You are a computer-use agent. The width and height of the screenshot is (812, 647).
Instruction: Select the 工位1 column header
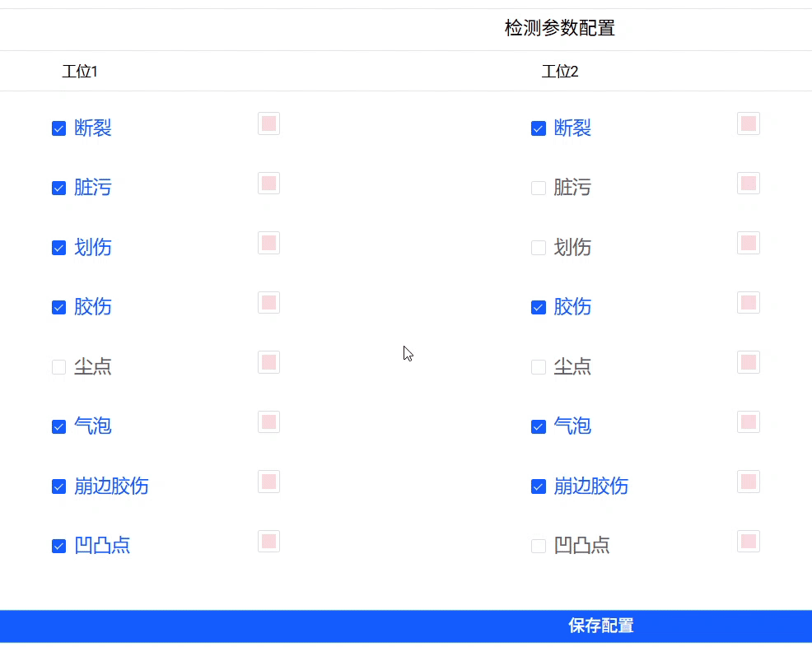click(x=80, y=71)
